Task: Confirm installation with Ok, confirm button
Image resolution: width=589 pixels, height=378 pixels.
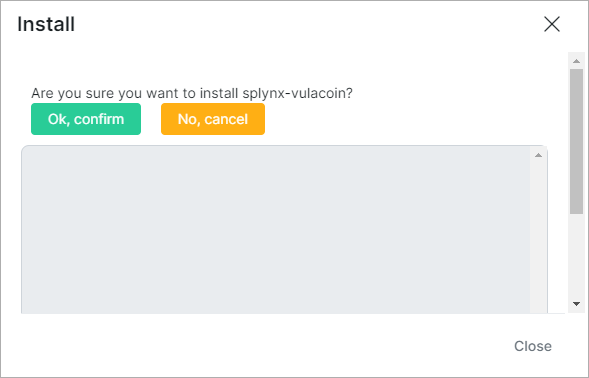Action: coord(86,119)
